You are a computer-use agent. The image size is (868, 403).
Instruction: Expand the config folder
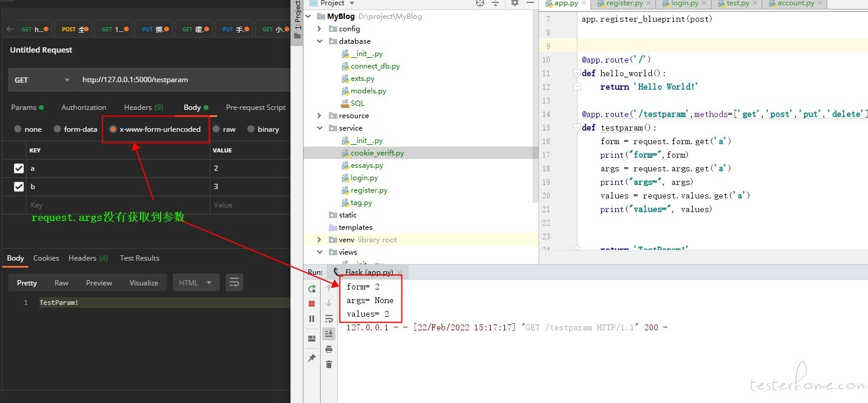(319, 29)
